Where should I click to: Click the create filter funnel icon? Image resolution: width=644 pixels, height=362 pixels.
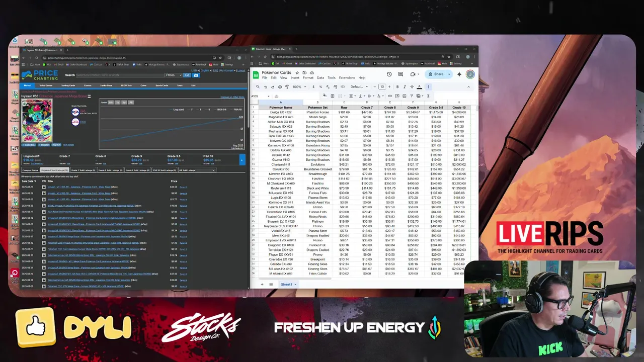[x=412, y=96]
